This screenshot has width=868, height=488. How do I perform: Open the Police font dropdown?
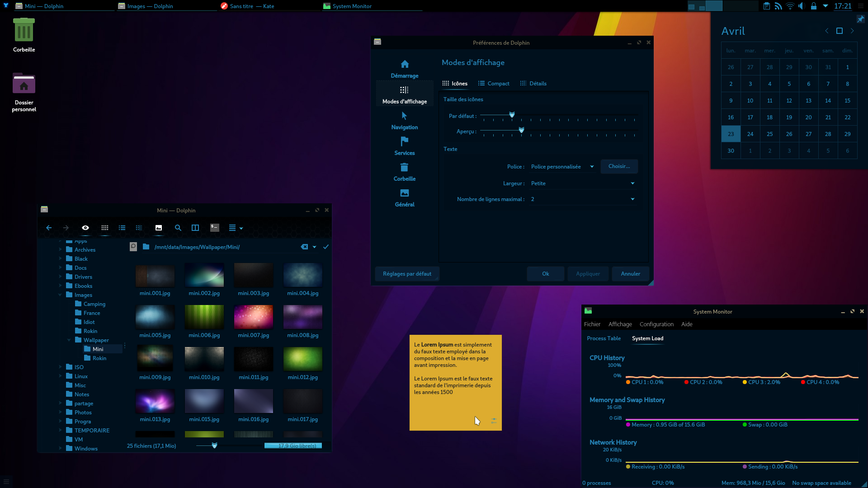[562, 167]
